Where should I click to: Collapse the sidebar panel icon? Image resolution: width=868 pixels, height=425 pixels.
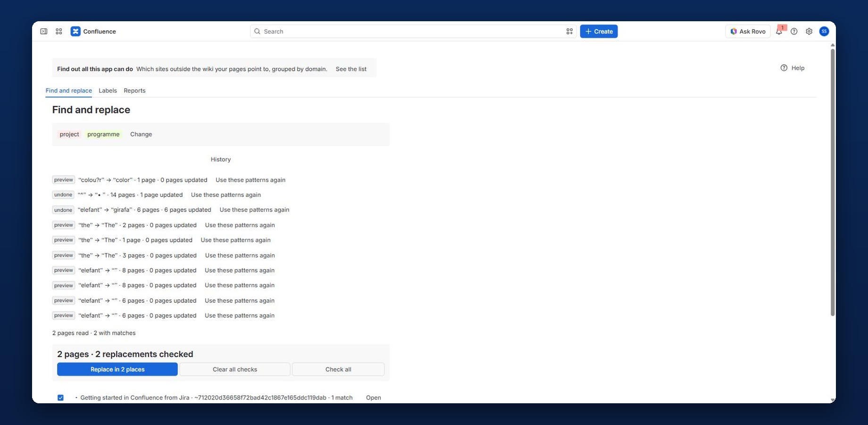tap(43, 31)
